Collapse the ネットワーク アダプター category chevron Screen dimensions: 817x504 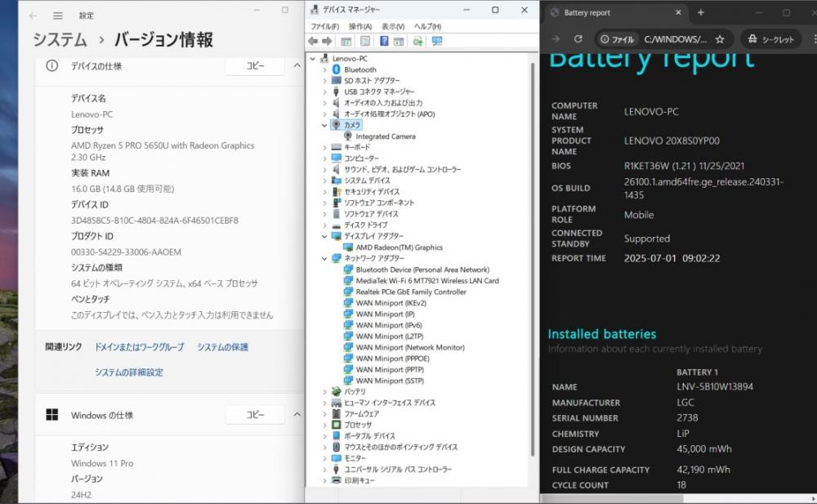(x=324, y=258)
